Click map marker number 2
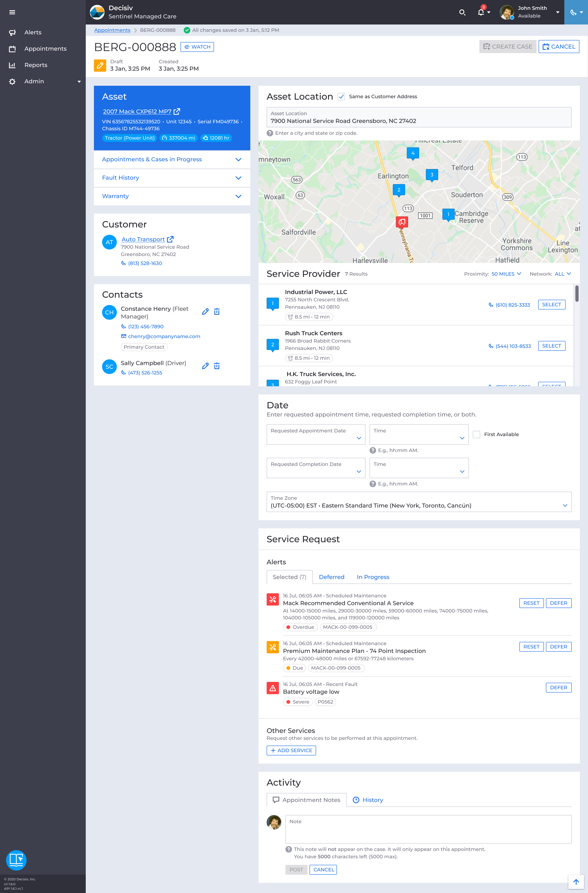The image size is (588, 893). 399,190
